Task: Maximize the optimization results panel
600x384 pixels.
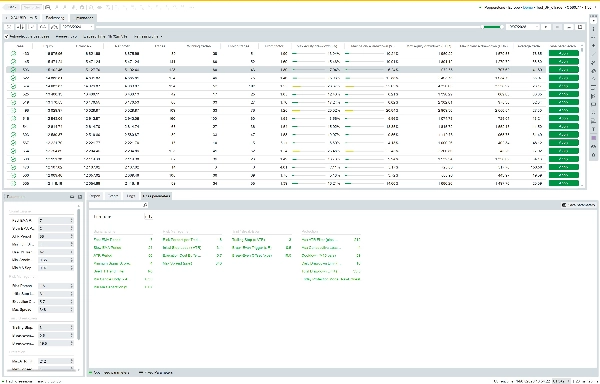Action: click(580, 27)
